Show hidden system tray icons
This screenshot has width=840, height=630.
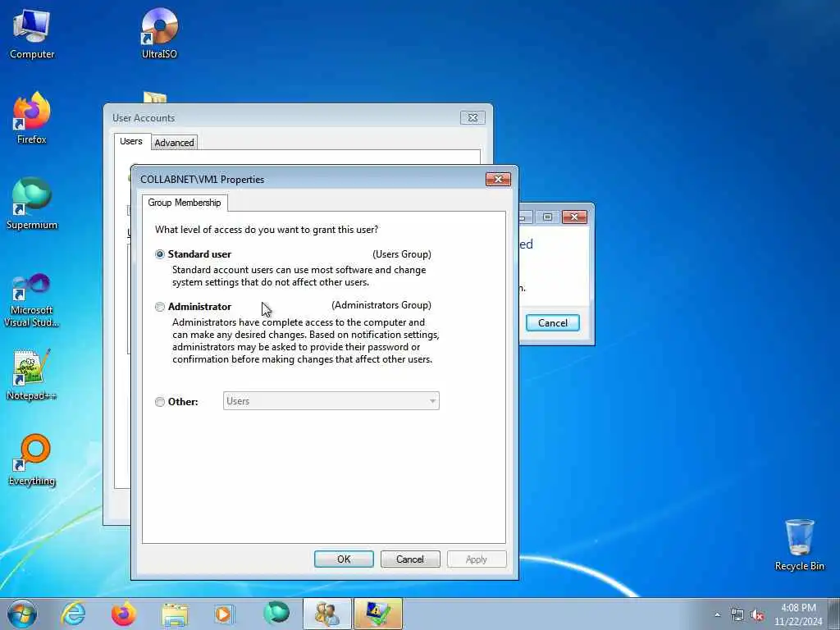tap(717, 614)
